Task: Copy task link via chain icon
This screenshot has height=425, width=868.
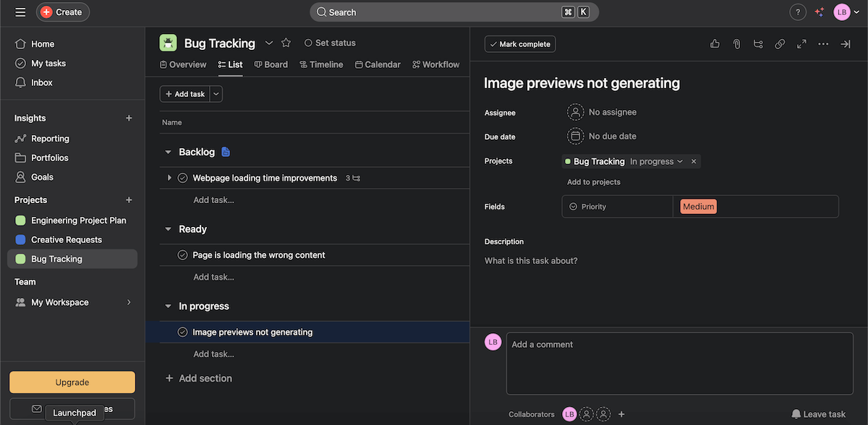Action: tap(780, 44)
